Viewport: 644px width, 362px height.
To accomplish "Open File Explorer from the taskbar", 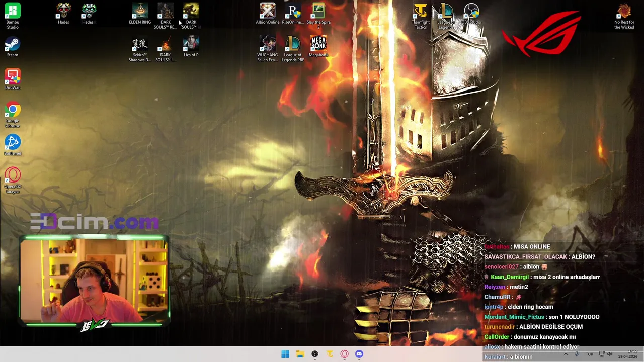I will 300,354.
